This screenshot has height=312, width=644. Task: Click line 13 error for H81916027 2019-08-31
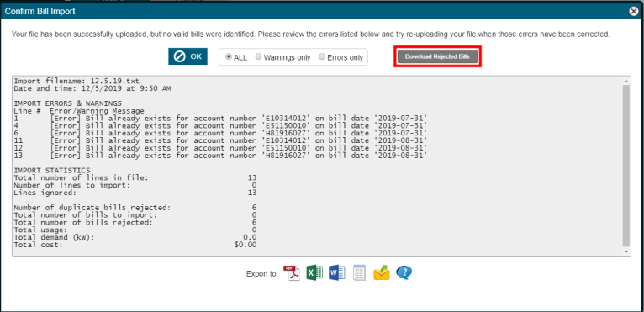pyautogui.click(x=220, y=156)
